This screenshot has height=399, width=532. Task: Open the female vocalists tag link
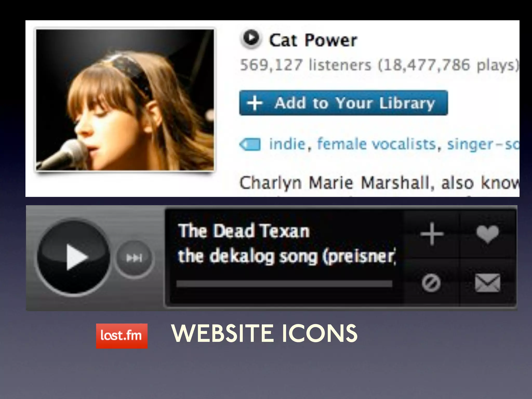(x=376, y=144)
